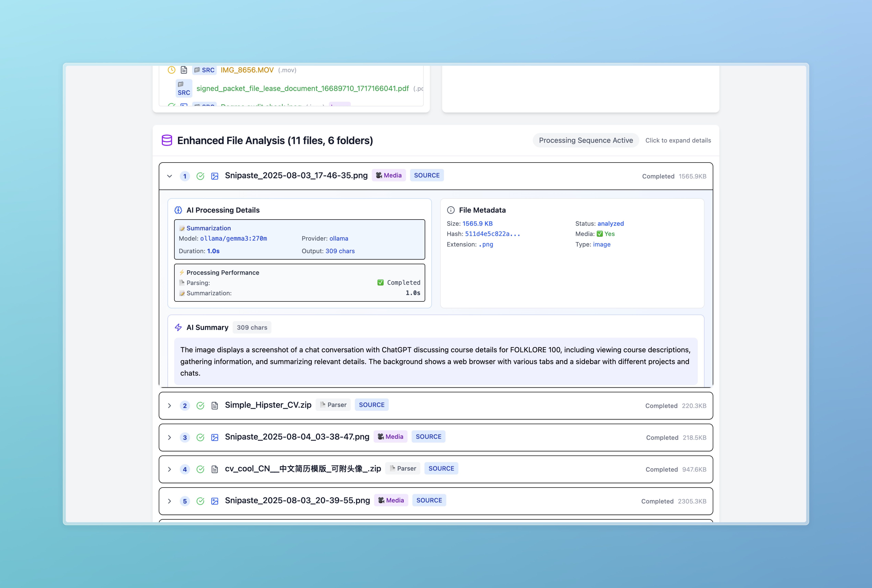Viewport: 872px width, 588px height.
Task: Click the green check status on row 3
Action: [200, 438]
